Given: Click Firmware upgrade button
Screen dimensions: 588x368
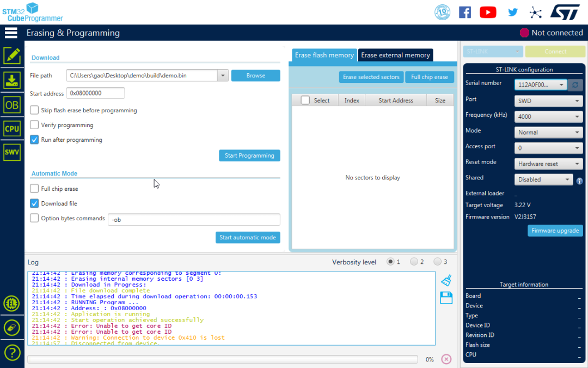Looking at the screenshot, I should tap(555, 231).
